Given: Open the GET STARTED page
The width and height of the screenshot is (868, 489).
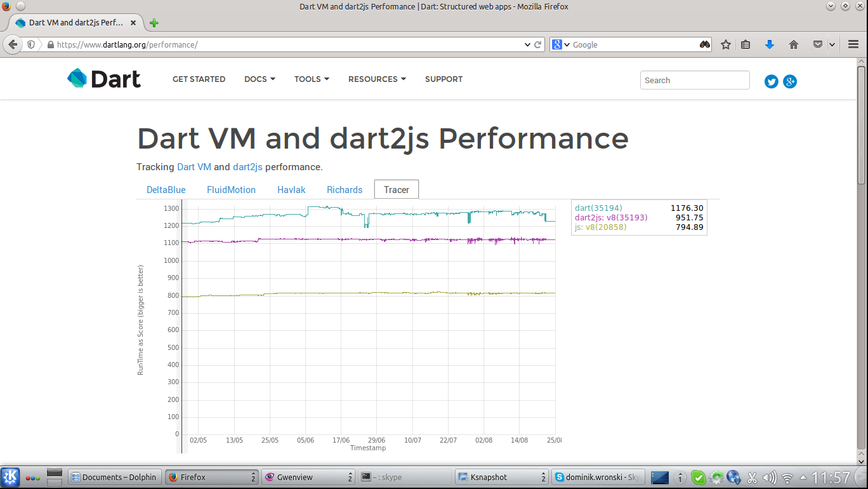Looking at the screenshot, I should pyautogui.click(x=199, y=79).
